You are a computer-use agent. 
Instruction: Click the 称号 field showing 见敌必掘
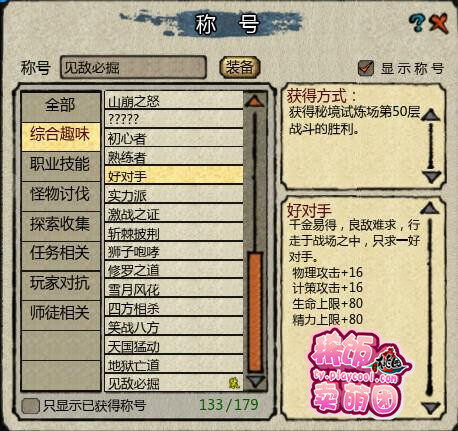(133, 68)
